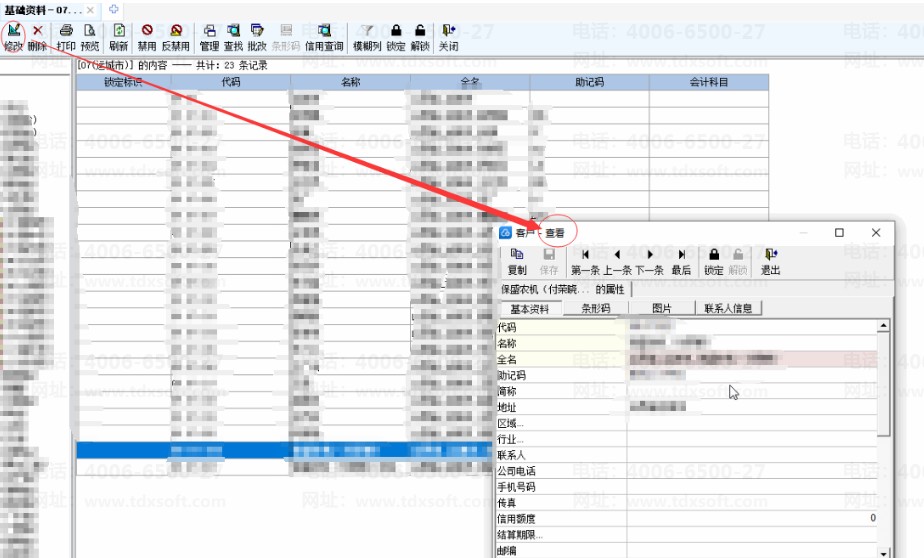Select the 图片 tab
Viewport: 924px width, 558px height.
point(662,308)
